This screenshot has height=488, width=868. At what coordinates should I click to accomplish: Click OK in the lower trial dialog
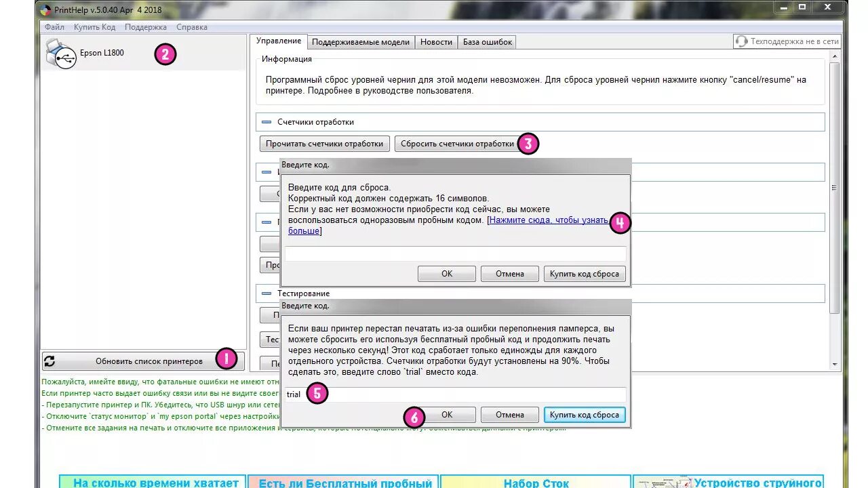(x=447, y=414)
